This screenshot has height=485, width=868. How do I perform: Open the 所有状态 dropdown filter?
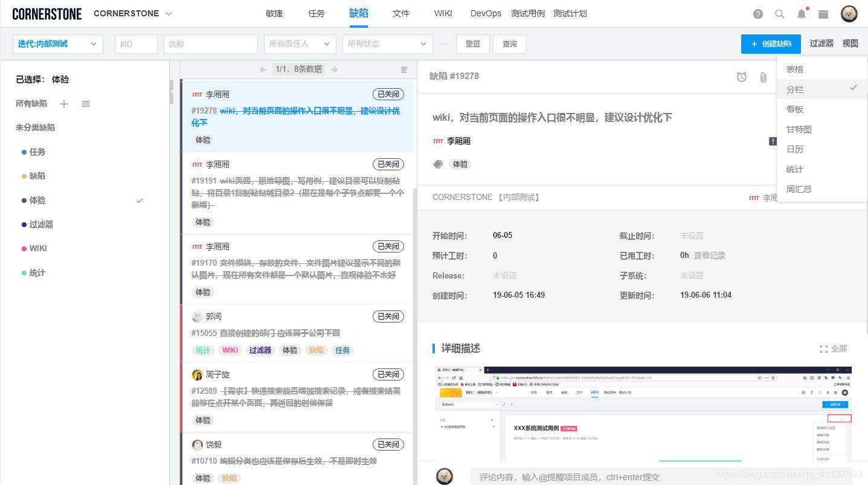coord(387,43)
